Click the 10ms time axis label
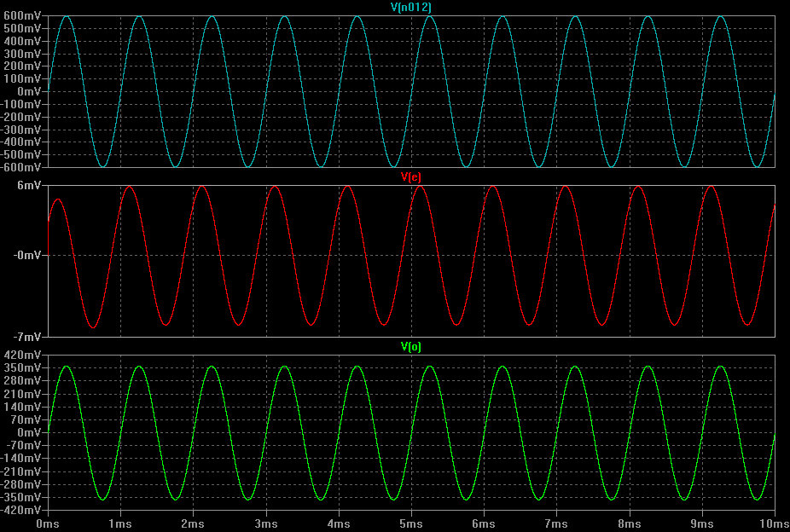 pyautogui.click(x=774, y=524)
